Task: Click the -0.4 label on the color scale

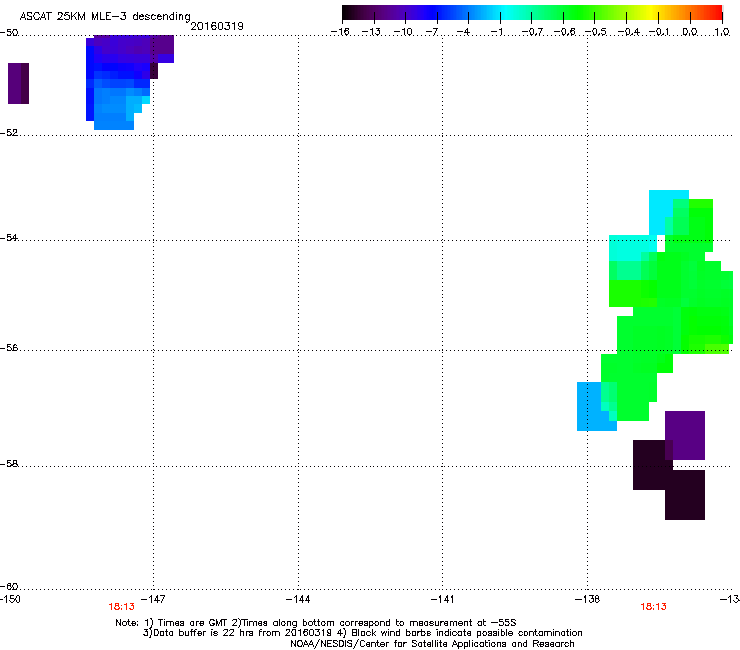Action: click(629, 32)
